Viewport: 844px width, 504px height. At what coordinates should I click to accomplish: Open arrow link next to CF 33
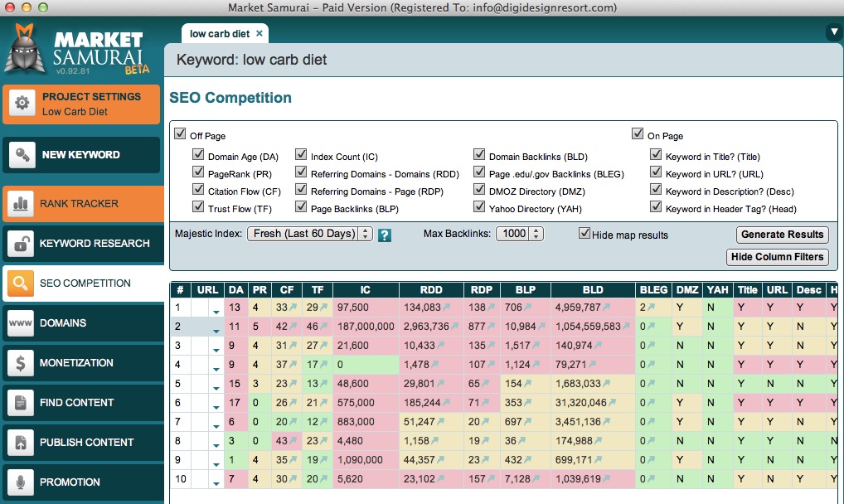click(x=293, y=307)
